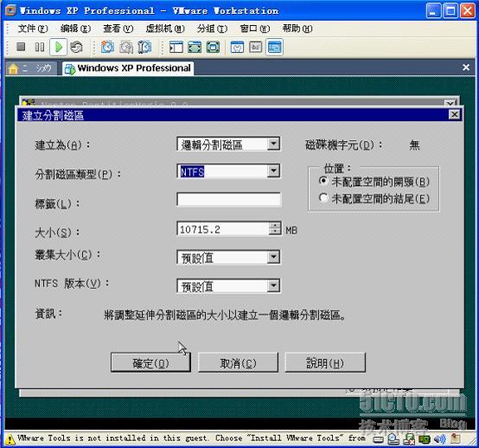Click the summary view toolbar icon
The image size is (479, 448).
[x=237, y=47]
